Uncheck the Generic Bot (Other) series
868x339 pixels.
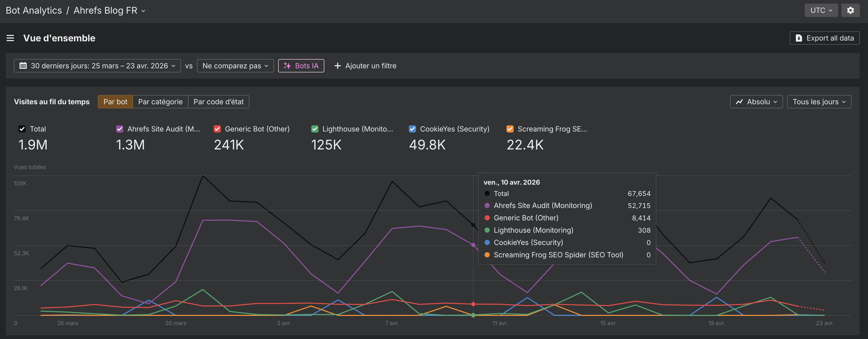click(217, 129)
